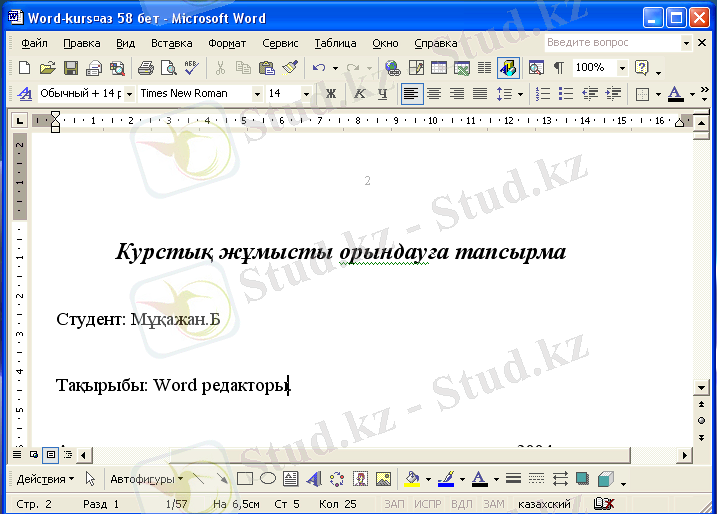Click the Действия button on drawing toolbar
The image size is (717, 514).
(x=44, y=479)
